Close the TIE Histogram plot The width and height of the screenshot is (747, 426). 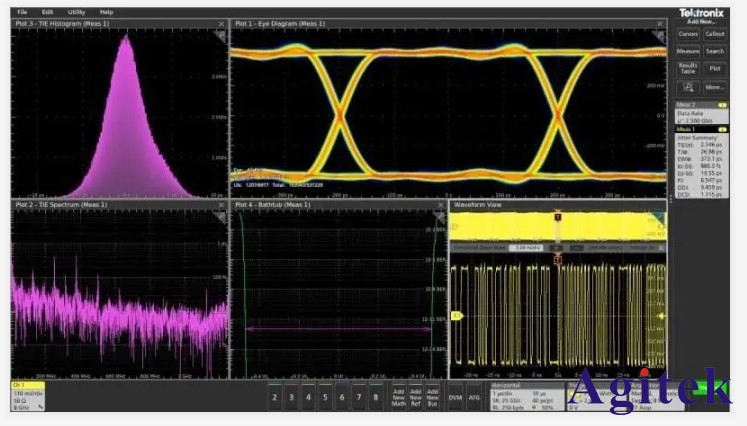222,23
